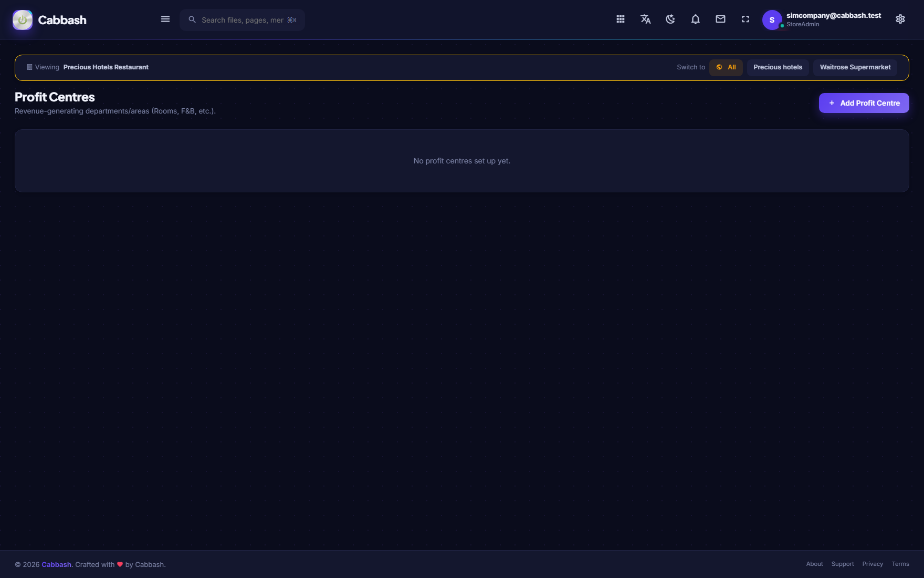Open the About footer link
This screenshot has width=924, height=578.
[815, 564]
